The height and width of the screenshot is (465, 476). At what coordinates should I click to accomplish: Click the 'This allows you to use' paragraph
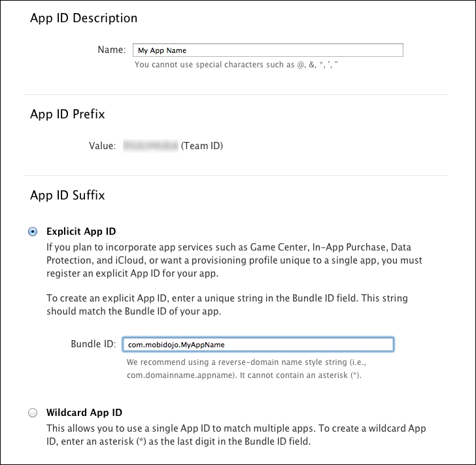236,435
